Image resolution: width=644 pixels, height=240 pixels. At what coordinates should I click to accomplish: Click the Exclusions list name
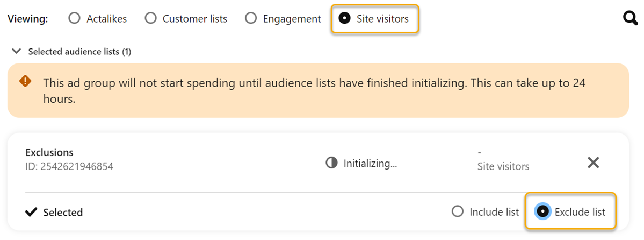(49, 152)
